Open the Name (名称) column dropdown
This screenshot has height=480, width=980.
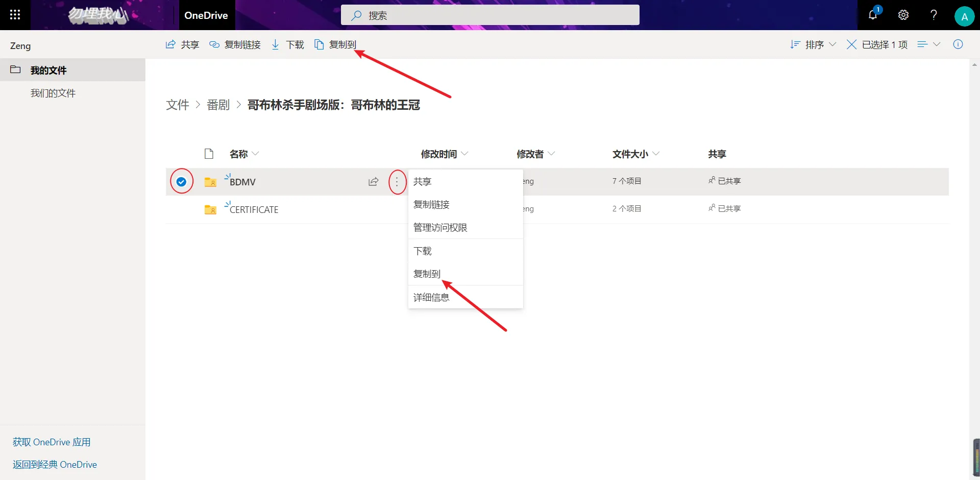click(x=244, y=154)
